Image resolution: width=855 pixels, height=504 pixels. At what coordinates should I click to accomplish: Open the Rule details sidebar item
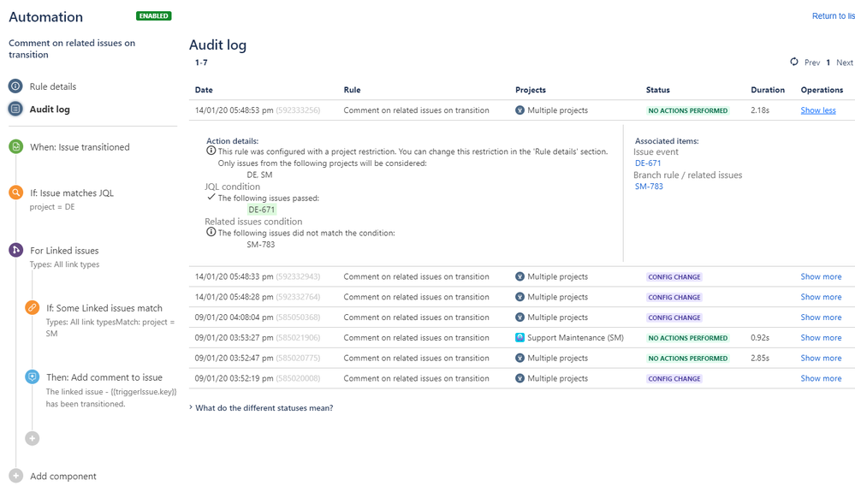tap(53, 86)
